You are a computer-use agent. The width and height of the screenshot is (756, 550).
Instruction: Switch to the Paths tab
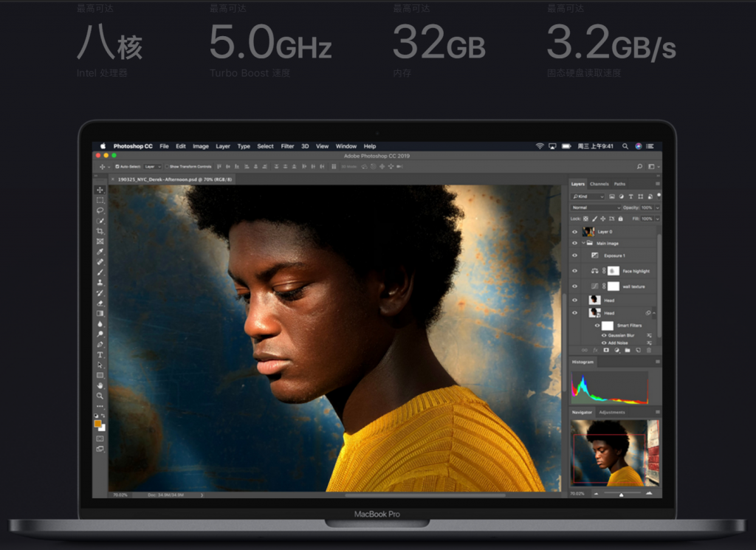(x=619, y=184)
